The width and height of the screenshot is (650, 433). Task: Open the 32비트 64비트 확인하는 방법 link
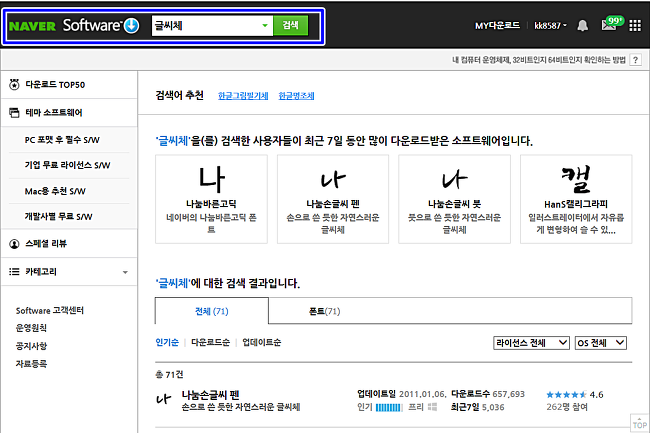(x=538, y=60)
